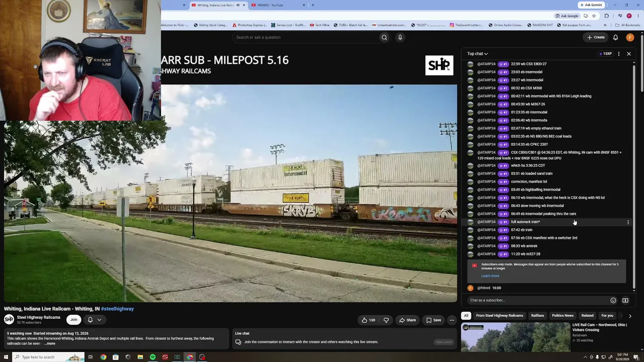Mute the Whiting, Indiana tab audio icon
Screen dimensions: 644x362
click(x=238, y=5)
